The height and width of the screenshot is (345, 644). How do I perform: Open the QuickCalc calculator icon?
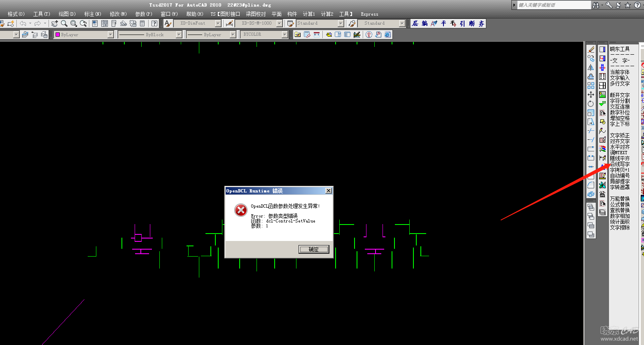point(142,23)
